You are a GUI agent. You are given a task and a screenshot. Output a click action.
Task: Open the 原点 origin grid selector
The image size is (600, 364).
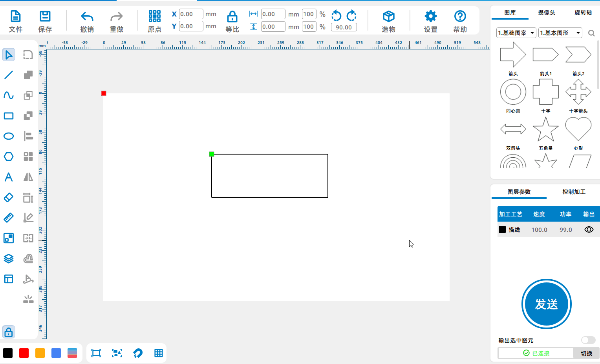(154, 21)
